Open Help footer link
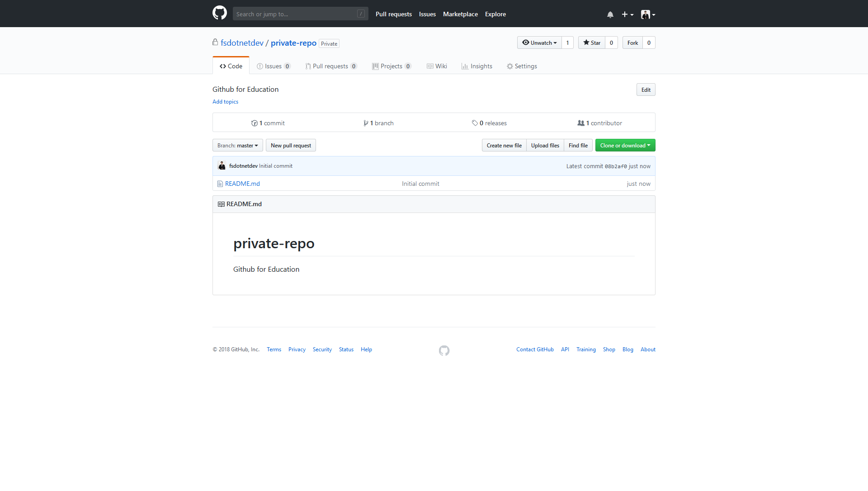The image size is (868, 491). coord(366,349)
